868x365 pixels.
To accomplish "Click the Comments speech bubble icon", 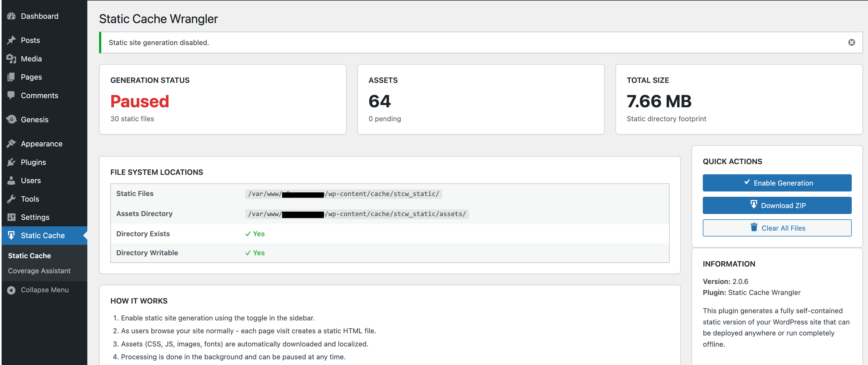I will (11, 95).
